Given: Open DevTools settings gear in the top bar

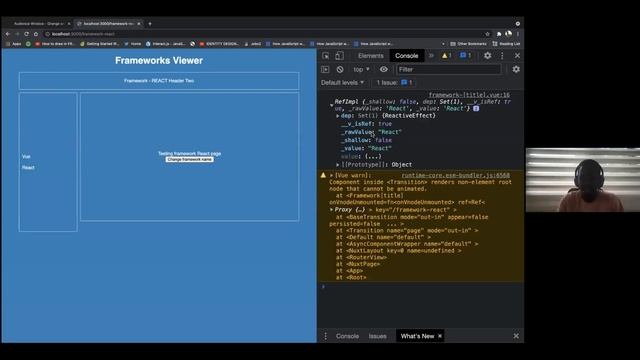Looking at the screenshot, I should [x=487, y=56].
